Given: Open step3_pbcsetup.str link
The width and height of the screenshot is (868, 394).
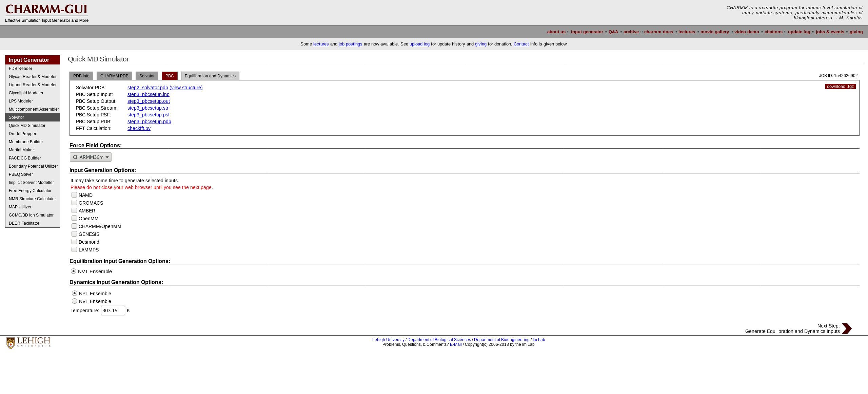Looking at the screenshot, I should pos(148,108).
